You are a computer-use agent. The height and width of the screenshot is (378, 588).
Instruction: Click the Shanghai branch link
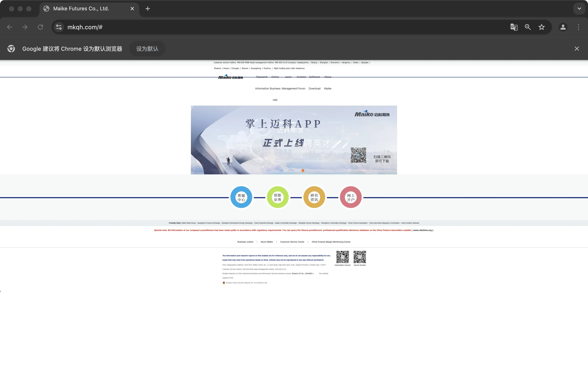pyautogui.click(x=324, y=63)
